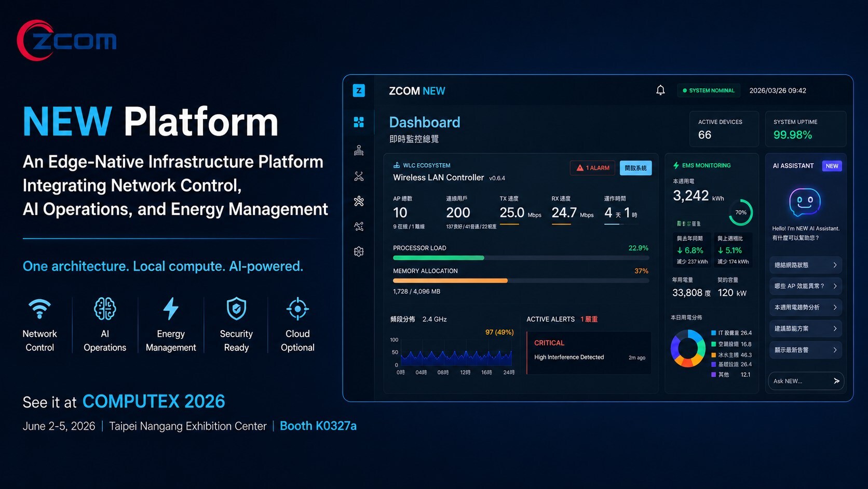Select the crossed tools sidebar icon
The width and height of the screenshot is (868, 489).
(359, 201)
